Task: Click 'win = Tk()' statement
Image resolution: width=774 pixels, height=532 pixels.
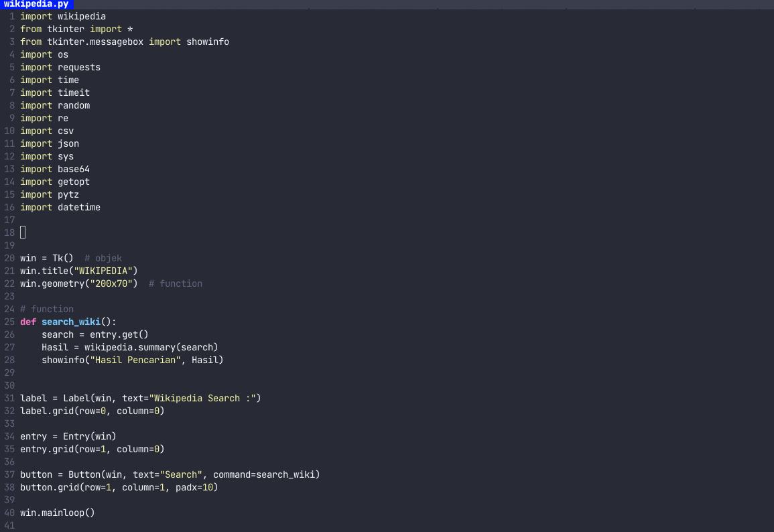Action: coord(47,258)
